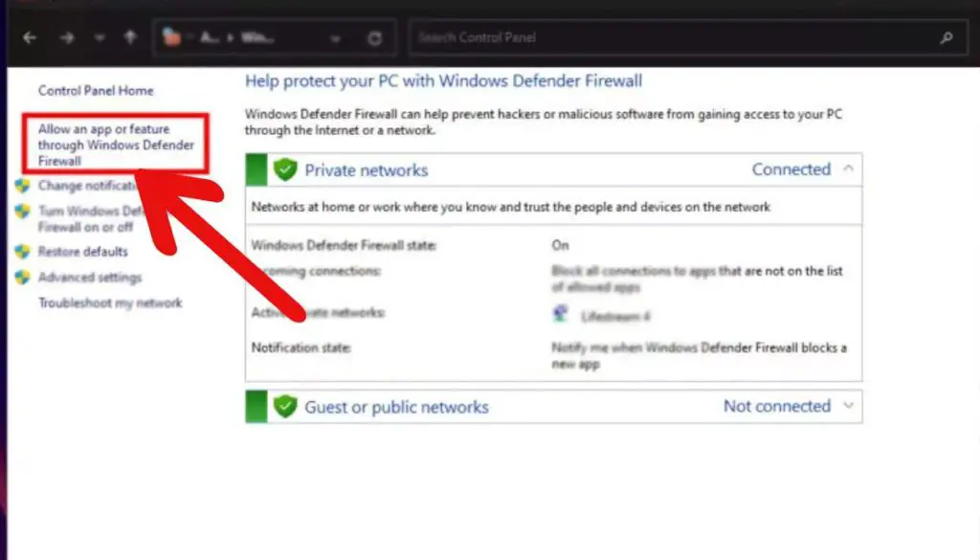Click the Search Control Panel field
The image size is (980, 560).
(687, 37)
